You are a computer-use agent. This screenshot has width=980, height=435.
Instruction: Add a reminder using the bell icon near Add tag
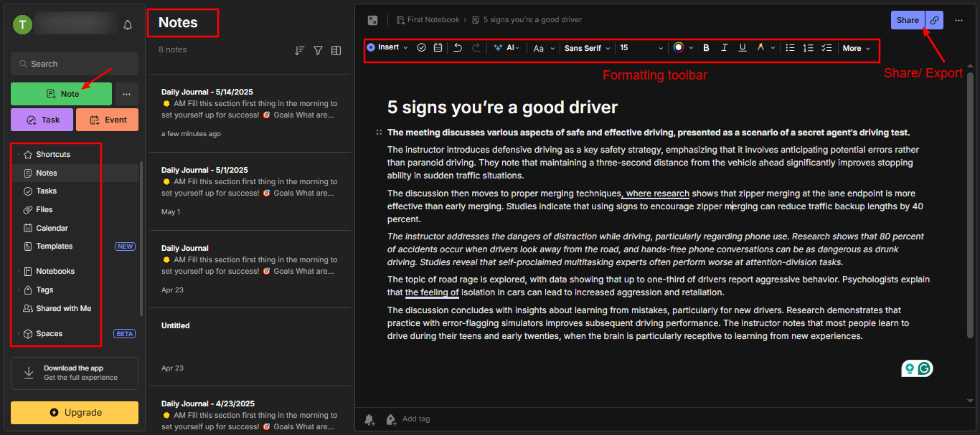point(369,419)
